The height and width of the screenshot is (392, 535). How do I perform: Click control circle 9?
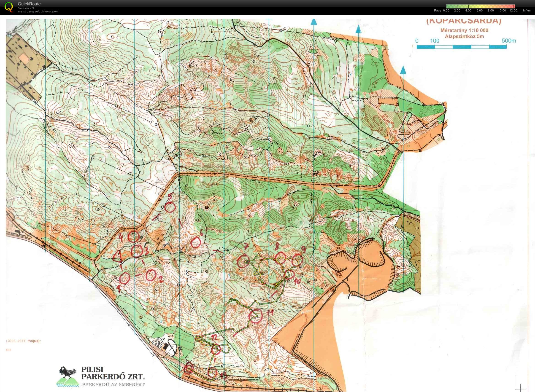pos(297,260)
